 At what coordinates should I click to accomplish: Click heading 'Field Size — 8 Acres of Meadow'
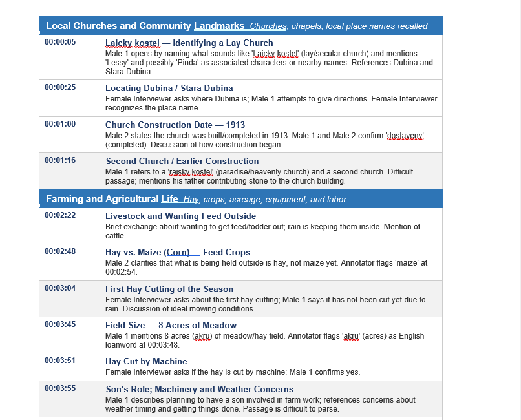click(x=171, y=326)
